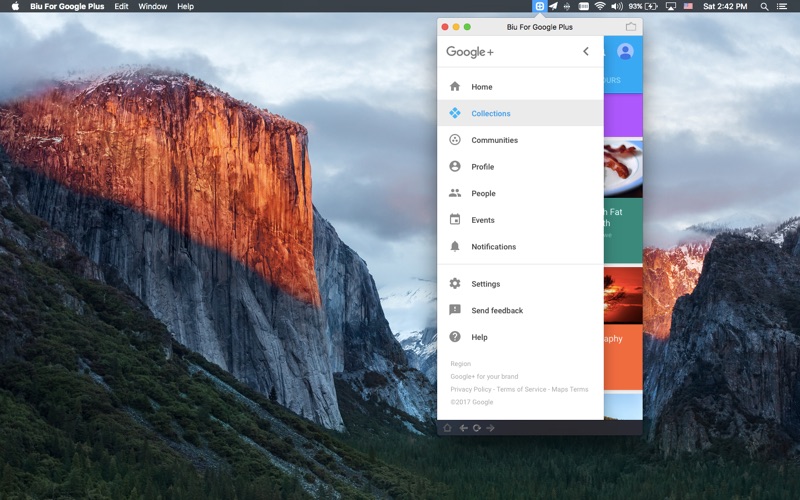Open the Terms of Service link
The width and height of the screenshot is (800, 500).
521,389
